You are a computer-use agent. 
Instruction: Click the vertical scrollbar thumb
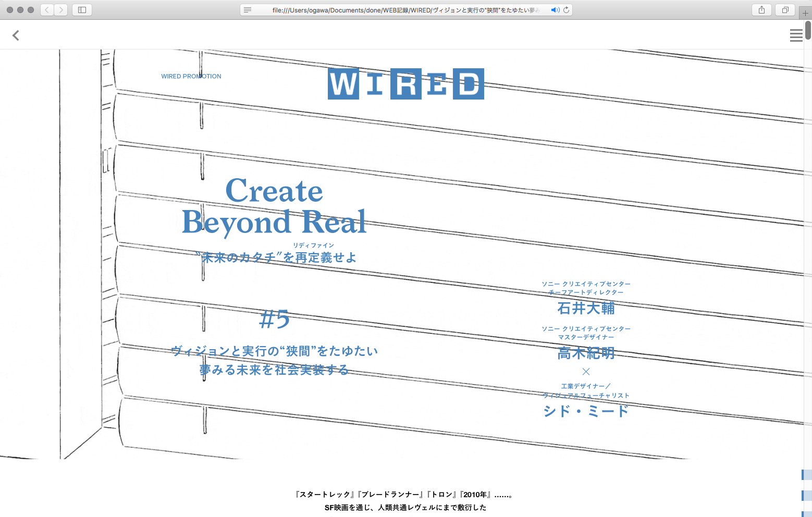tap(808, 30)
